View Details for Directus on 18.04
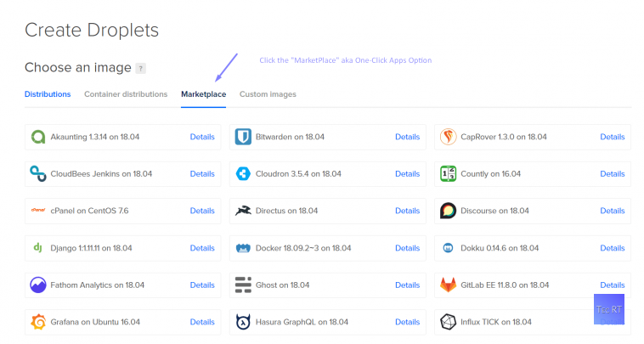The height and width of the screenshot is (344, 644). click(408, 211)
